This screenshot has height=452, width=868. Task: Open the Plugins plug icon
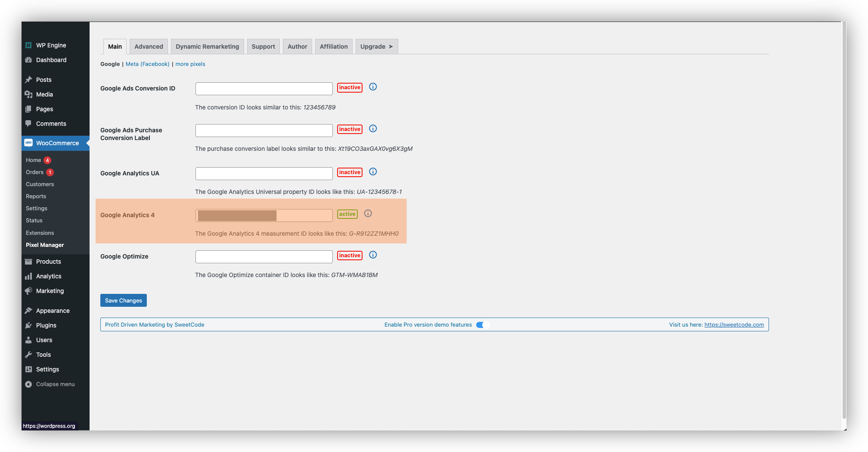tap(28, 325)
